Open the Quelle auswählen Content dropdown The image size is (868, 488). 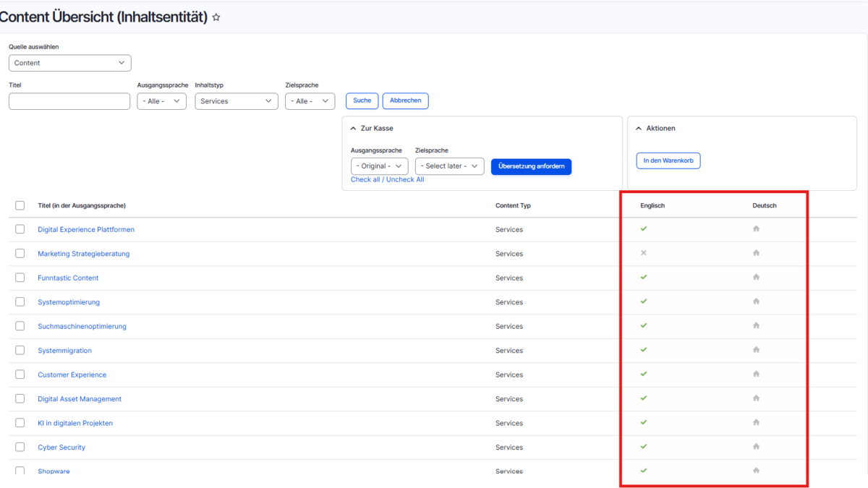69,63
